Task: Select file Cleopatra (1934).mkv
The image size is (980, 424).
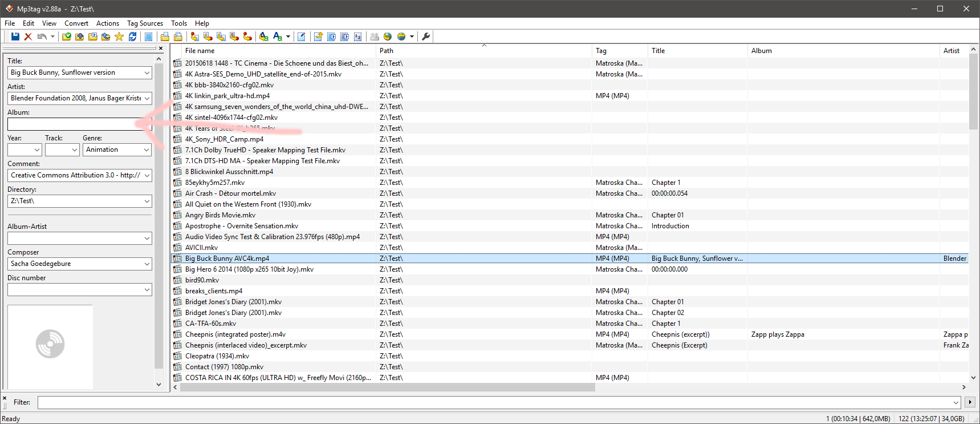Action: pyautogui.click(x=217, y=356)
